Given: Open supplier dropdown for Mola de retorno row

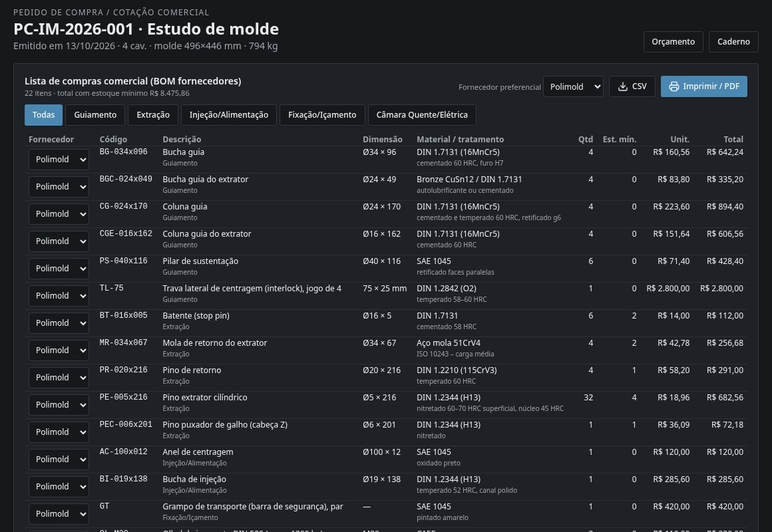Looking at the screenshot, I should pyautogui.click(x=59, y=350).
